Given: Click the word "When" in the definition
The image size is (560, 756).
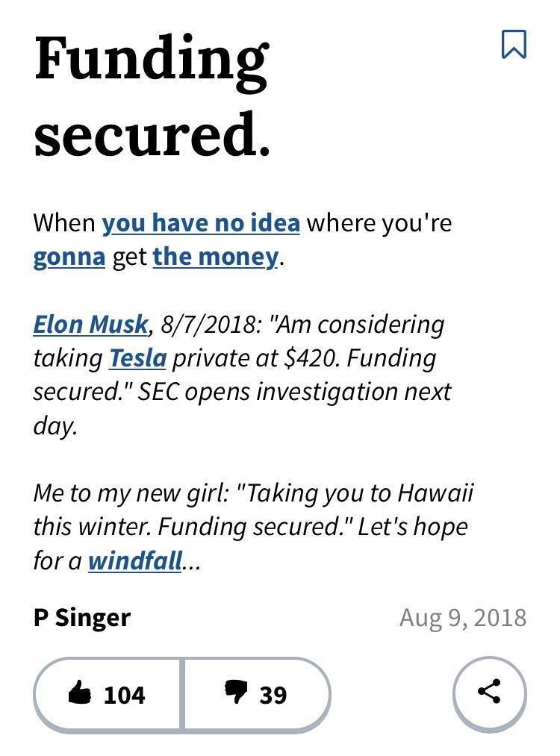Looking at the screenshot, I should pyautogui.click(x=64, y=222).
